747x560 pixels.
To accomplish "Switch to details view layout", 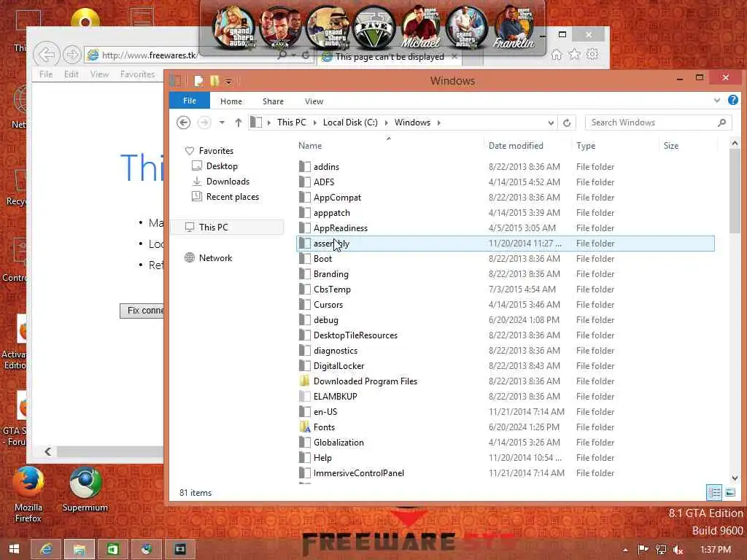I will tap(713, 492).
